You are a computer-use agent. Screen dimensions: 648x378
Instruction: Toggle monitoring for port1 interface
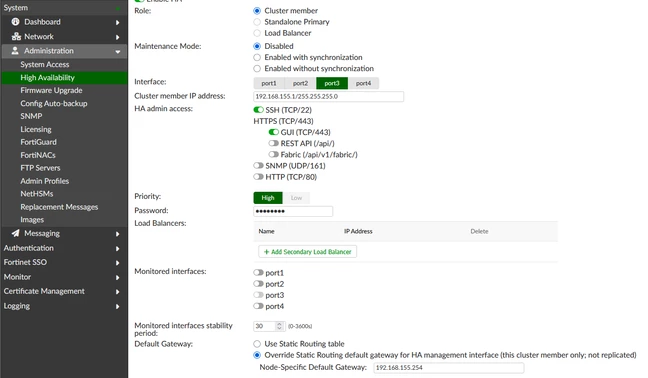coord(258,273)
